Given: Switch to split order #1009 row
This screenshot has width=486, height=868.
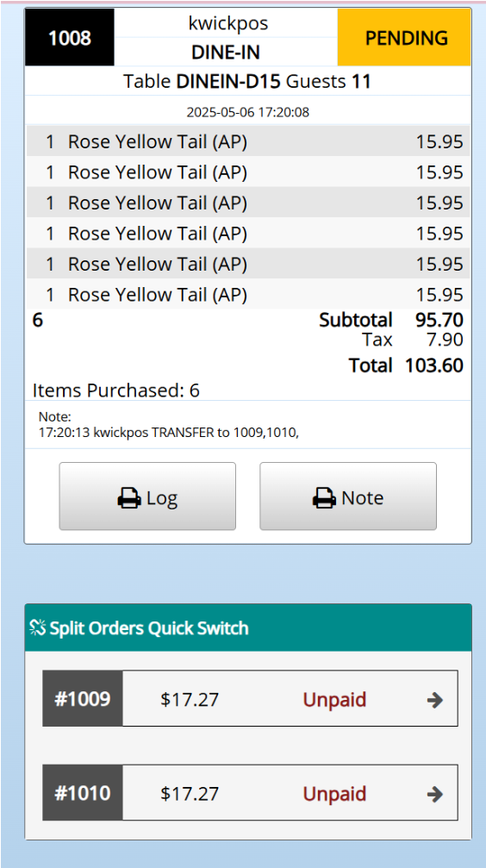Looking at the screenshot, I should click(x=250, y=698).
